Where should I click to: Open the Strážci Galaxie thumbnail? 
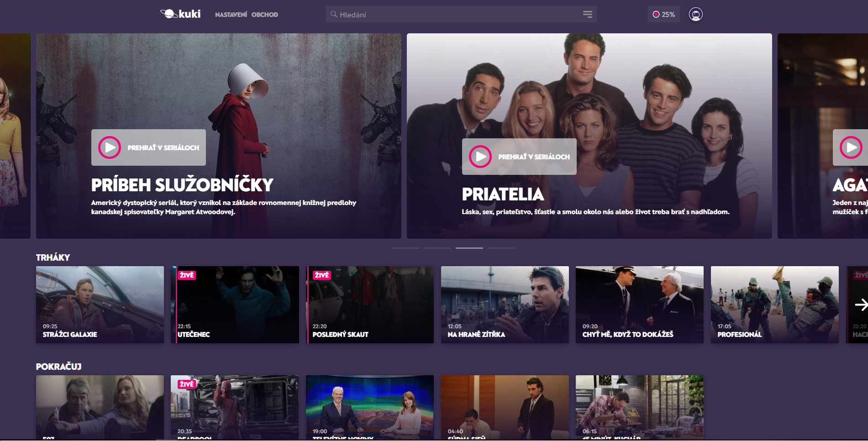click(x=100, y=304)
